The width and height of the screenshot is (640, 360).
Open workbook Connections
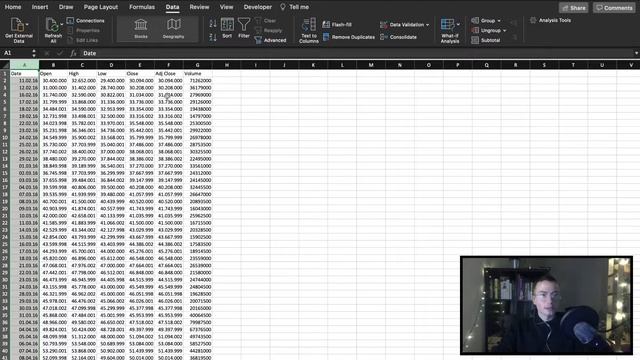click(85, 20)
